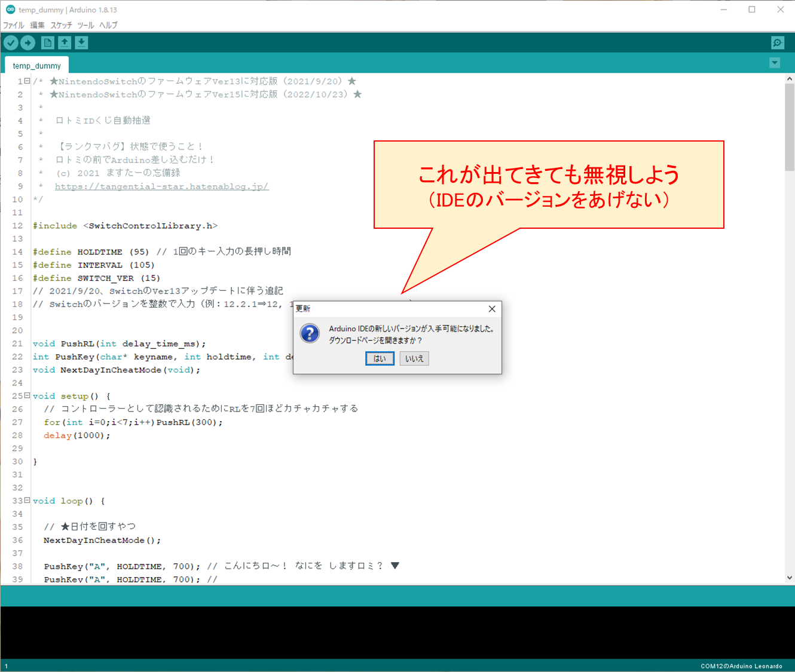
Task: Open the ヘルプ menu
Action: pos(108,25)
